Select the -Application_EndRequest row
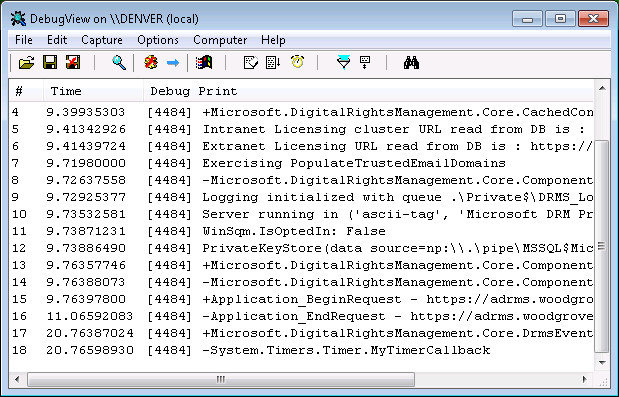 point(301,316)
